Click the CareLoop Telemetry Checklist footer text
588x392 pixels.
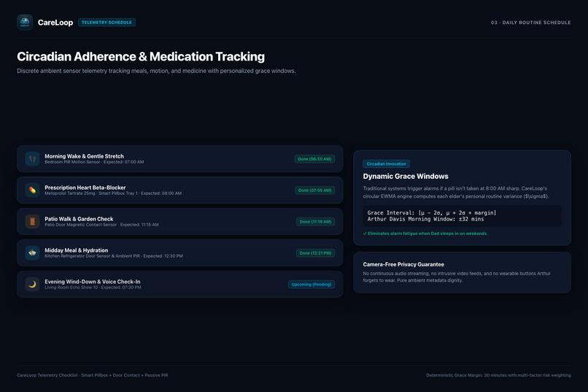pos(92,375)
